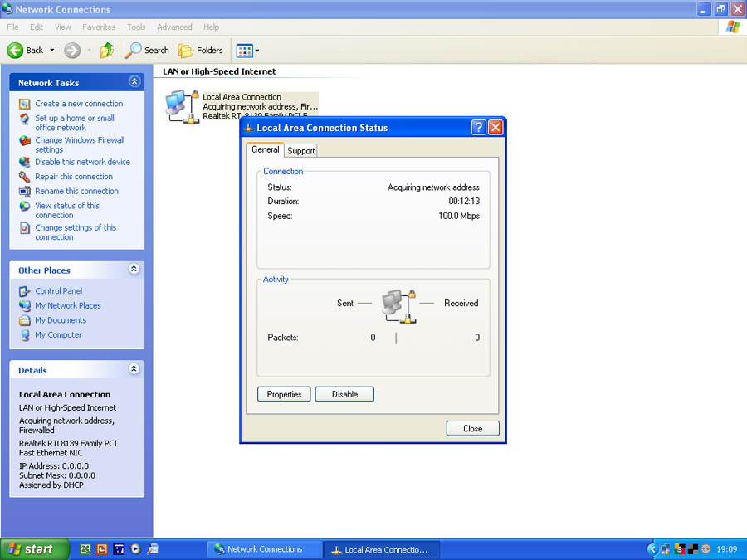Click the Start button
Viewport: 747px width, 560px height.
[28, 549]
